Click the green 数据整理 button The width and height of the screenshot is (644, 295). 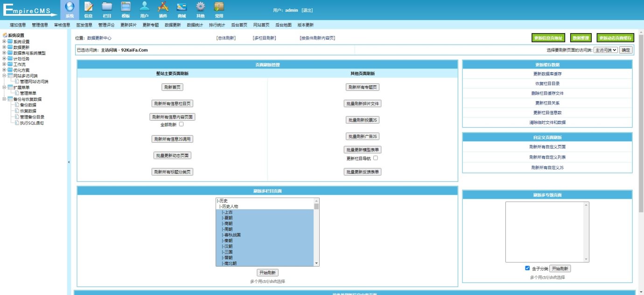coord(581,38)
